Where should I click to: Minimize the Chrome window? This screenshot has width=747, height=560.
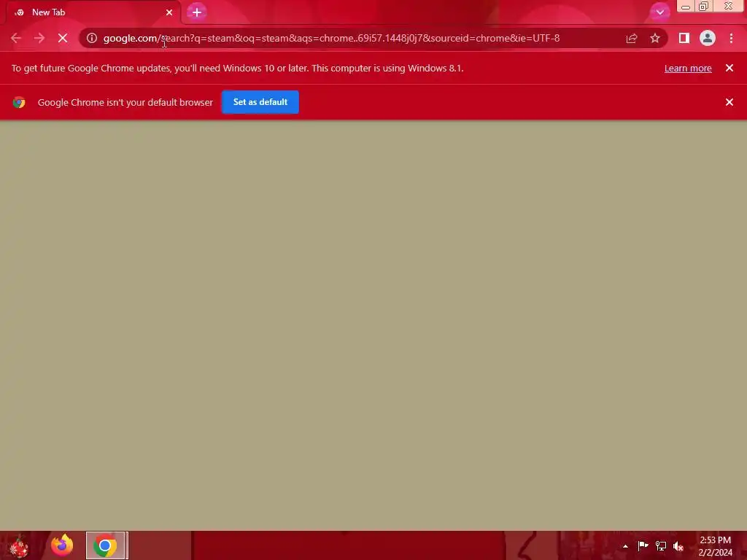pos(686,7)
